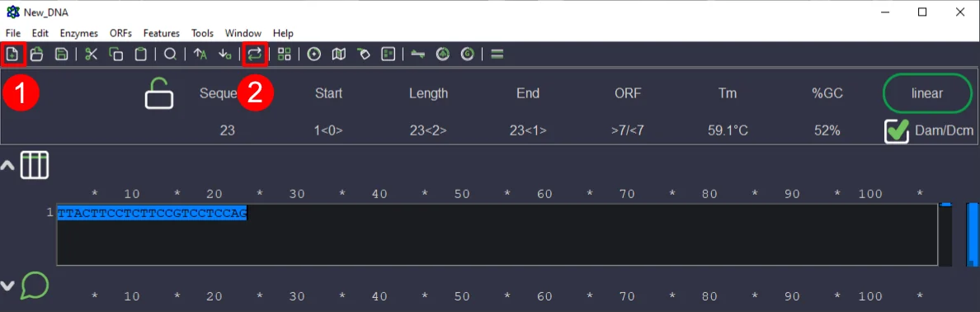Image resolution: width=980 pixels, height=312 pixels.
Task: Click the copy icon in the toolbar
Action: click(x=115, y=54)
